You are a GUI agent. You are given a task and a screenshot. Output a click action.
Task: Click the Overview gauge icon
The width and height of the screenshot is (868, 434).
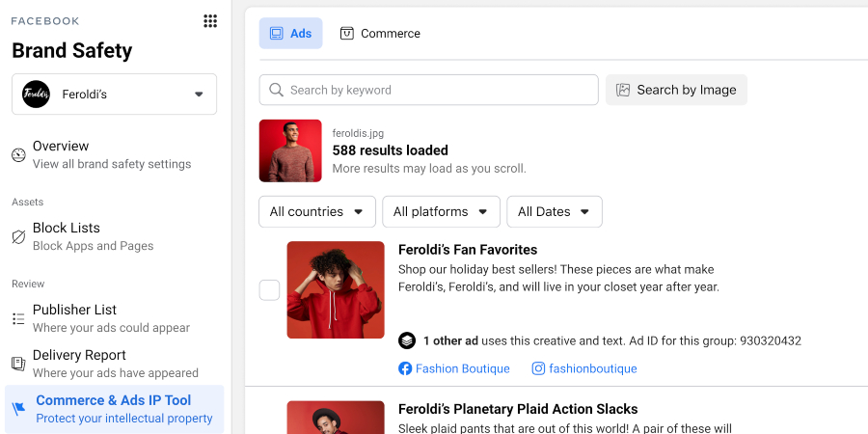18,155
